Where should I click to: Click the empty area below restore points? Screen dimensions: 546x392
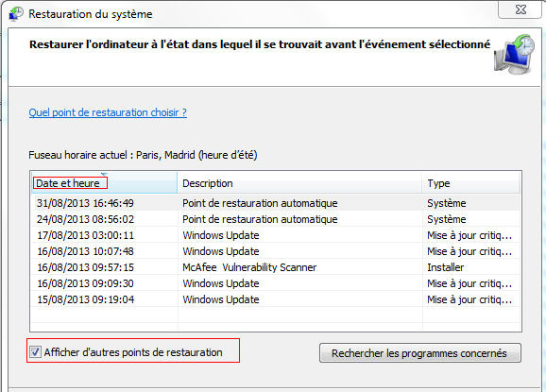point(276,318)
